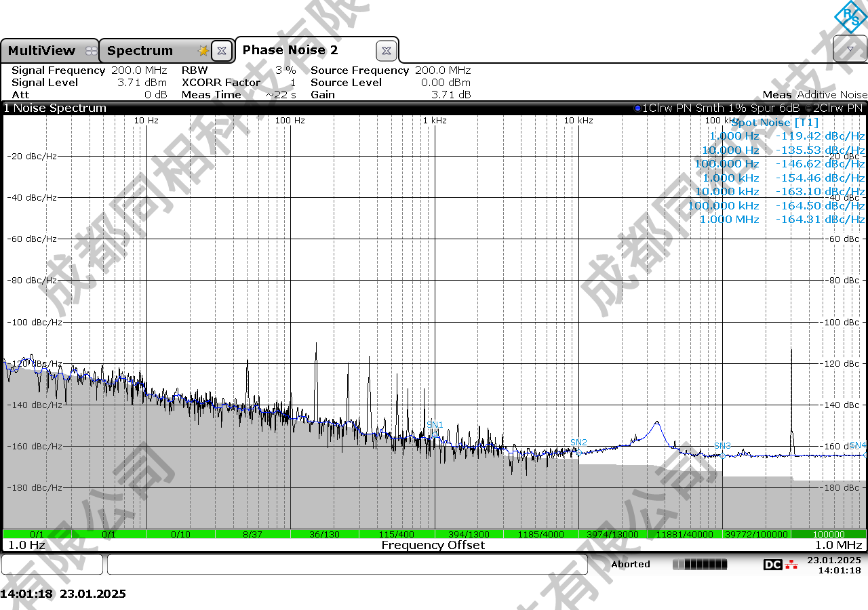The width and height of the screenshot is (868, 610).
Task: Select the SN2 spot noise marker
Action: [x=578, y=443]
